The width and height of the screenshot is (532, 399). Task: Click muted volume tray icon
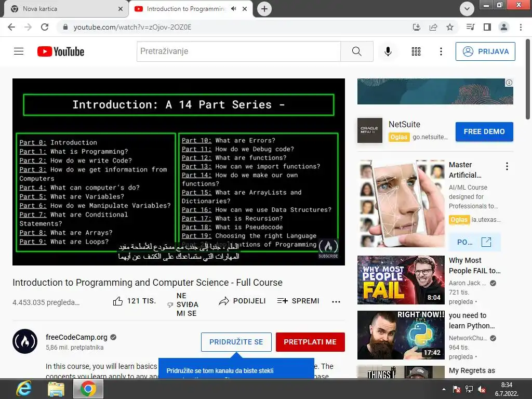coord(481,389)
